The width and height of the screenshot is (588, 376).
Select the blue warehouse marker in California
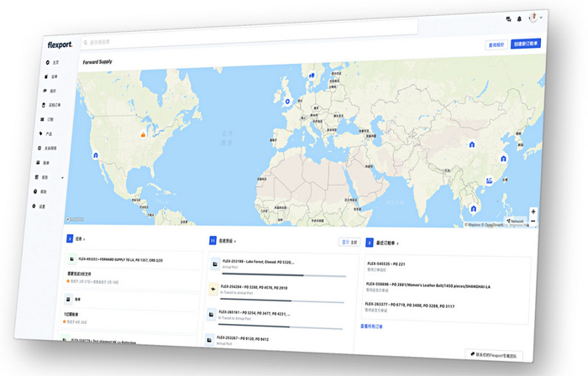[96, 155]
